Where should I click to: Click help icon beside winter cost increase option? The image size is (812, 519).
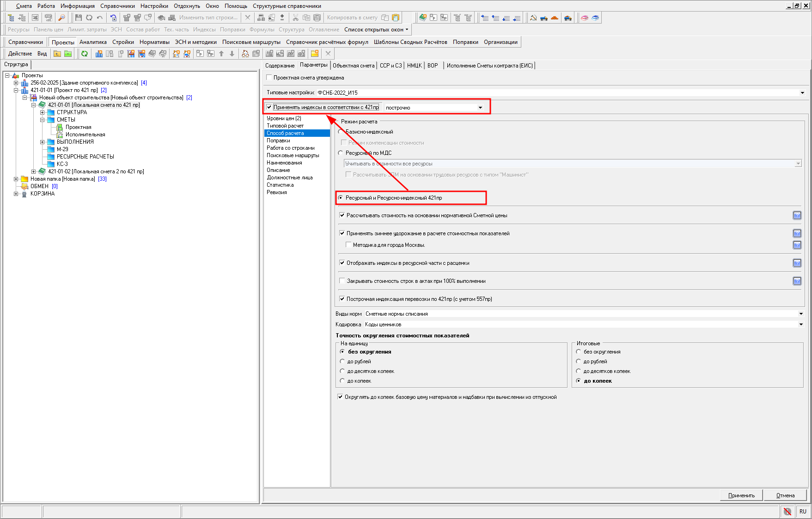tap(797, 233)
